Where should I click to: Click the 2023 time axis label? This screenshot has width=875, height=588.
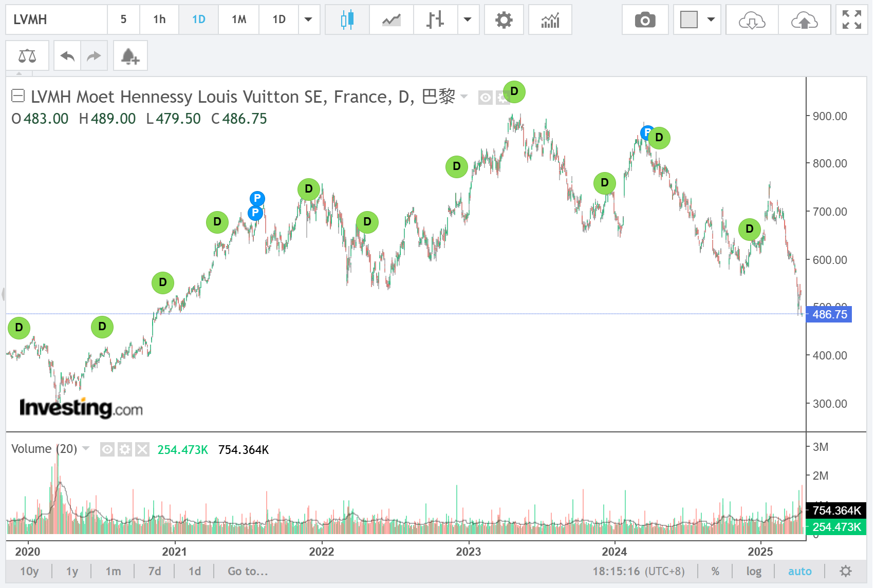coord(469,552)
